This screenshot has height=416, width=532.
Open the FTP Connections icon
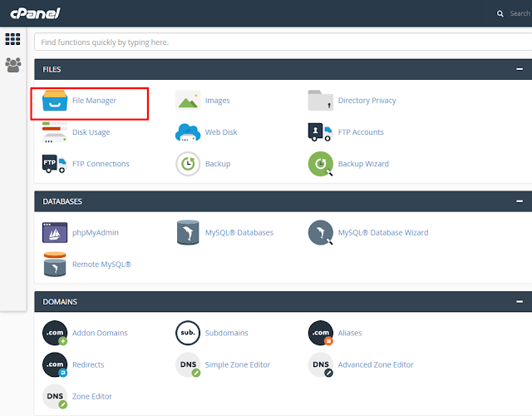[55, 164]
